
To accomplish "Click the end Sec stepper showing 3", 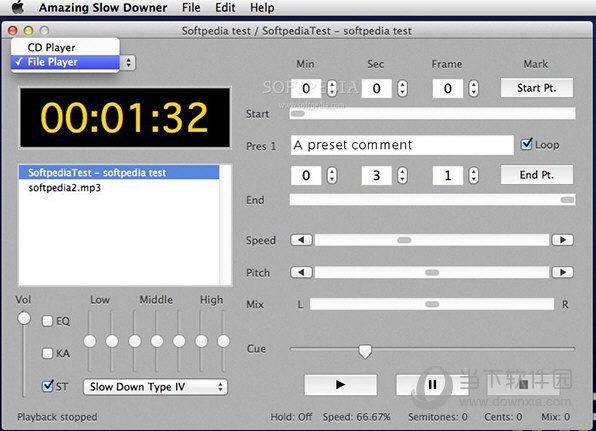I will pyautogui.click(x=402, y=175).
